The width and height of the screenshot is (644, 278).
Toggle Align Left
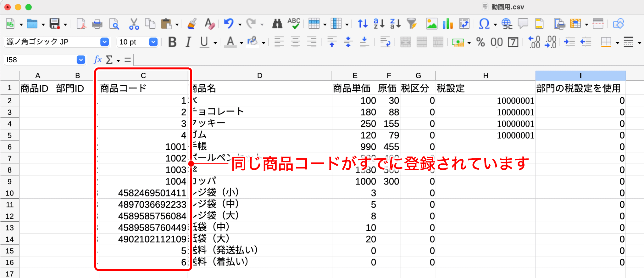[279, 42]
